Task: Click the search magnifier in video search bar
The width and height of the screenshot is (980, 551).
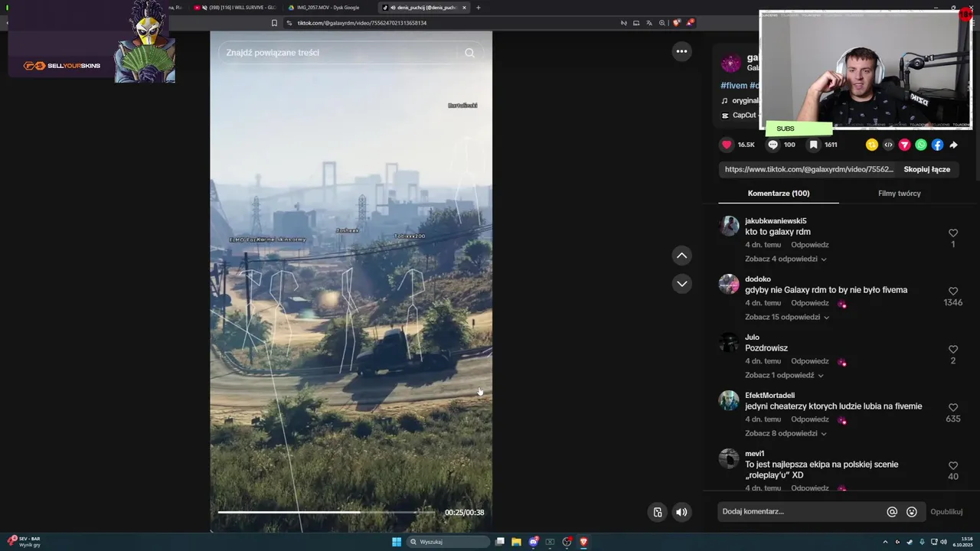Action: (469, 53)
